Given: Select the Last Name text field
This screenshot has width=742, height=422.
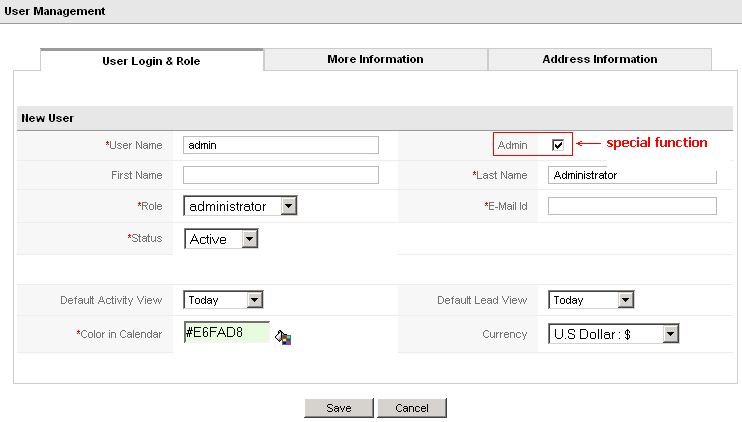Looking at the screenshot, I should (x=632, y=175).
